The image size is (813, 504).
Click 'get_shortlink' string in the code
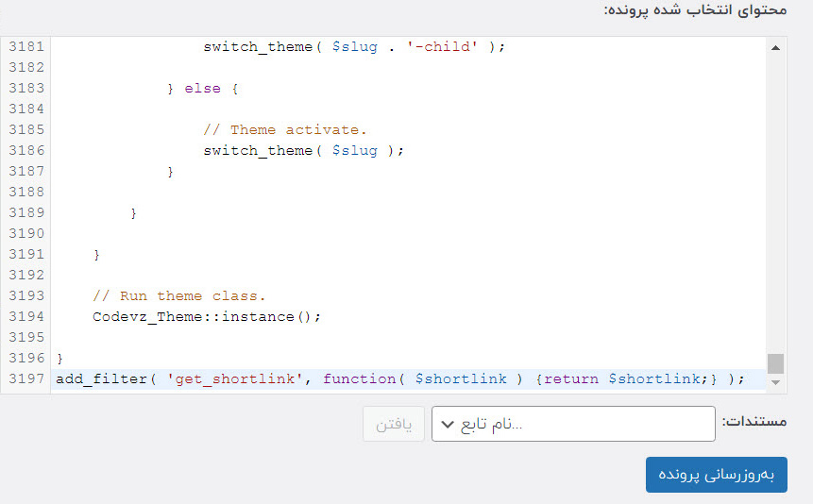click(234, 379)
